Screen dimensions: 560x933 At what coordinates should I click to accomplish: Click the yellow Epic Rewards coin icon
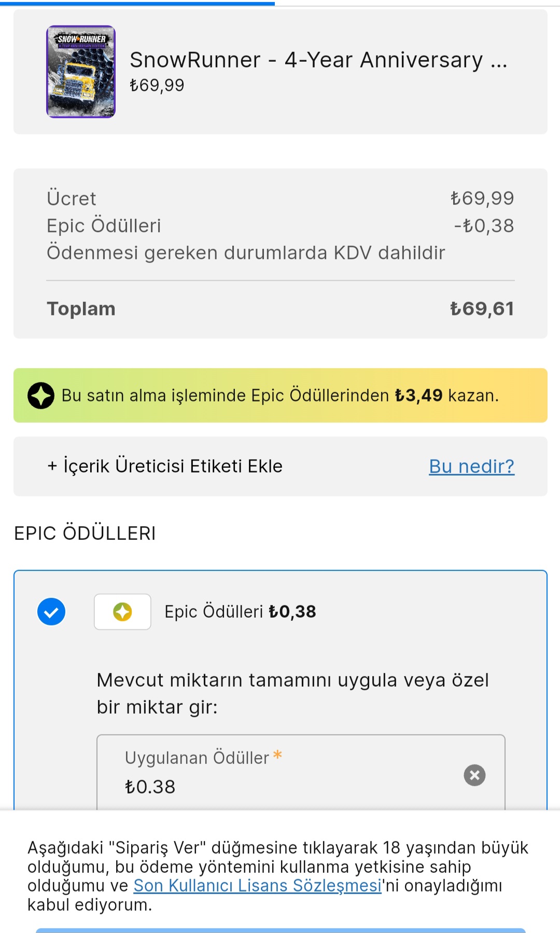pyautogui.click(x=122, y=612)
